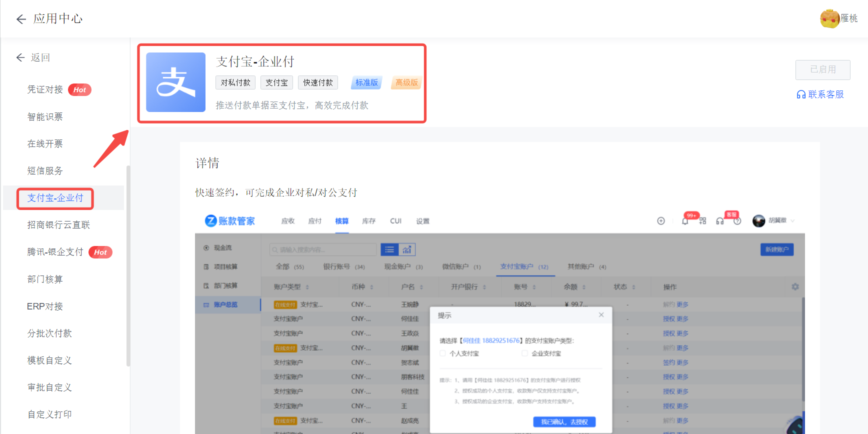Screen dimensions: 868x434
Task: Open ERP对接 in the sidebar
Action: 45,306
